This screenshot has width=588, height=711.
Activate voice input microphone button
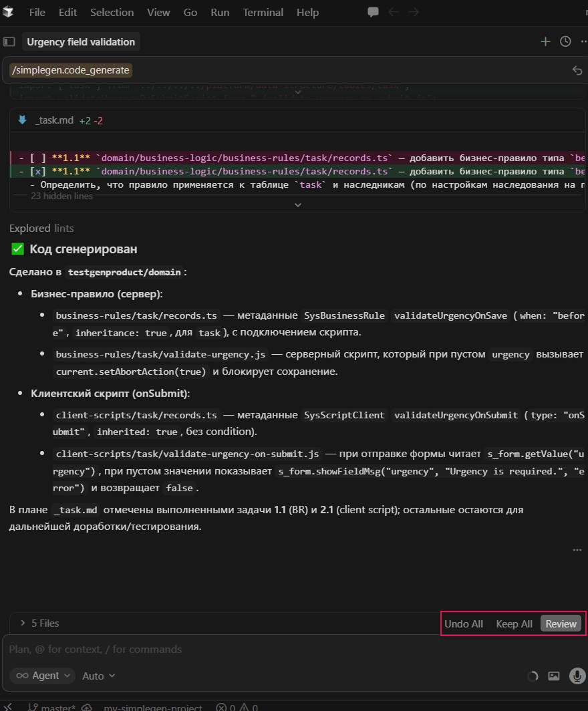click(577, 676)
